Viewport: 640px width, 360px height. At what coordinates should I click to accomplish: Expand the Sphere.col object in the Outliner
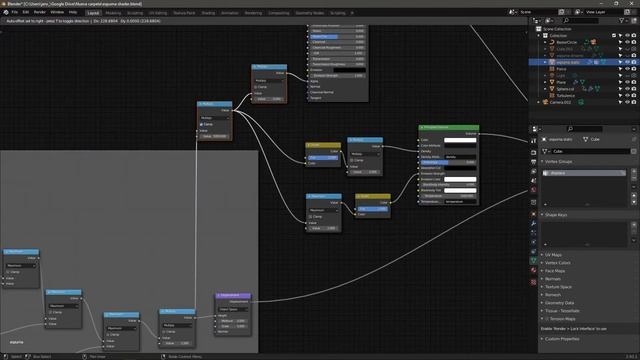(545, 89)
